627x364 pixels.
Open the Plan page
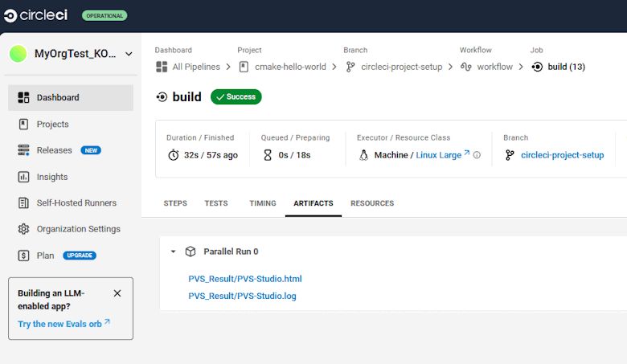coord(46,256)
